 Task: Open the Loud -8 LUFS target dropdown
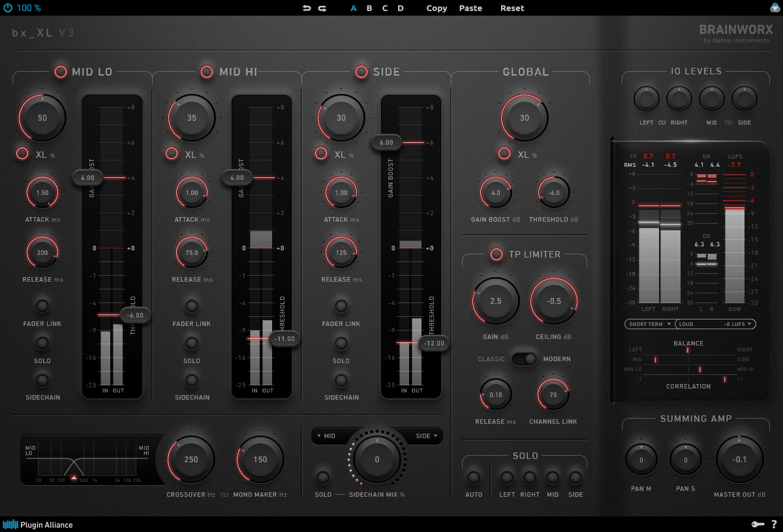715,323
